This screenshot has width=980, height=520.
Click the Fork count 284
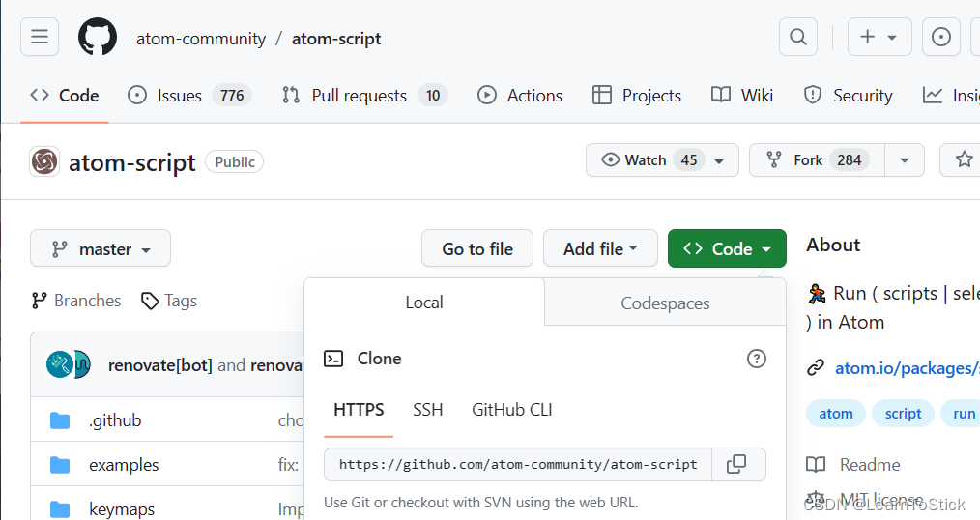coord(850,160)
